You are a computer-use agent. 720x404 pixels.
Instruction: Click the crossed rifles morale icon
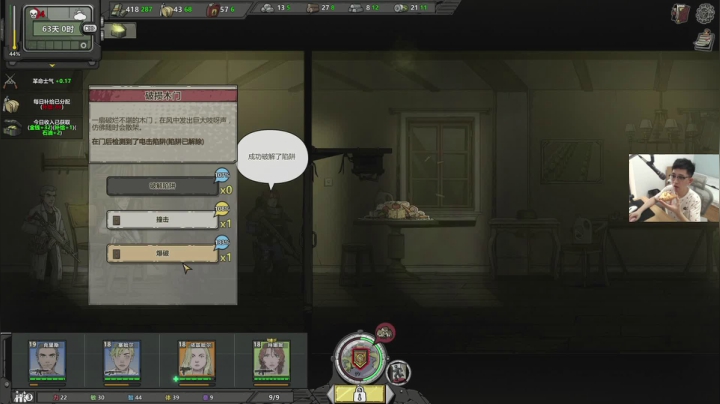click(10, 81)
